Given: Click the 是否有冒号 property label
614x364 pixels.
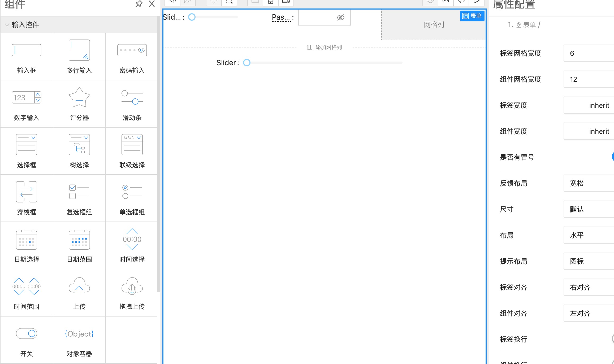Looking at the screenshot, I should (517, 157).
